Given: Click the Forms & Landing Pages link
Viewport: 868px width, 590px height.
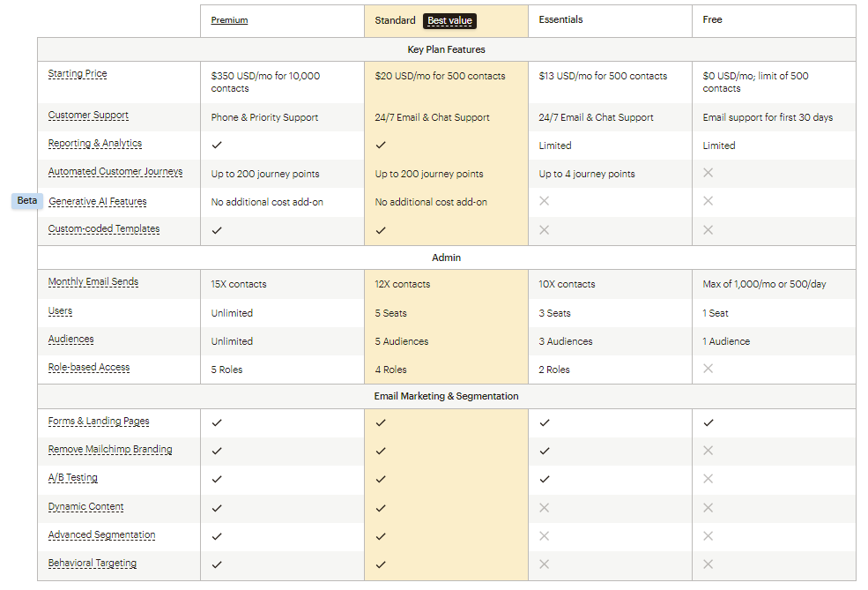Looking at the screenshot, I should pos(99,421).
